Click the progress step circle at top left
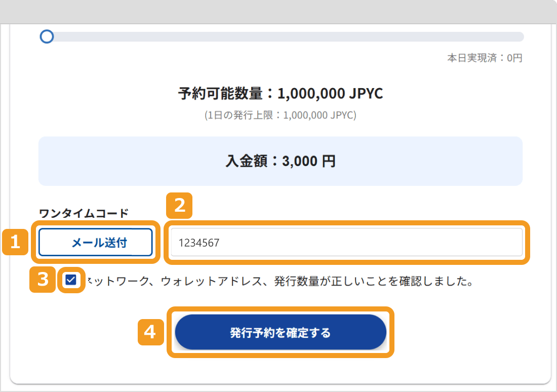 [47, 36]
